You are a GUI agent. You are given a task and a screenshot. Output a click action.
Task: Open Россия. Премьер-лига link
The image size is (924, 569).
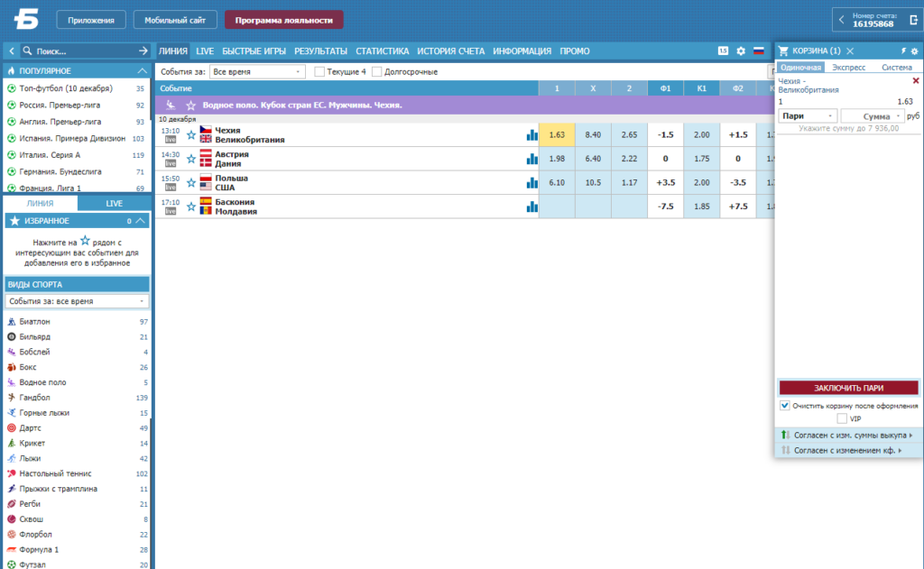(x=60, y=105)
